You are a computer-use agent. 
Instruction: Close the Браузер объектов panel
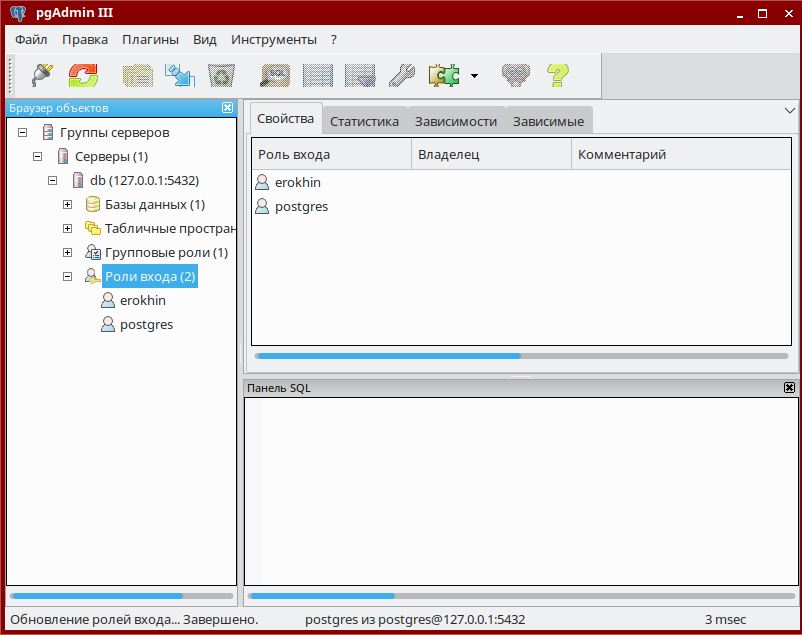pyautogui.click(x=227, y=107)
